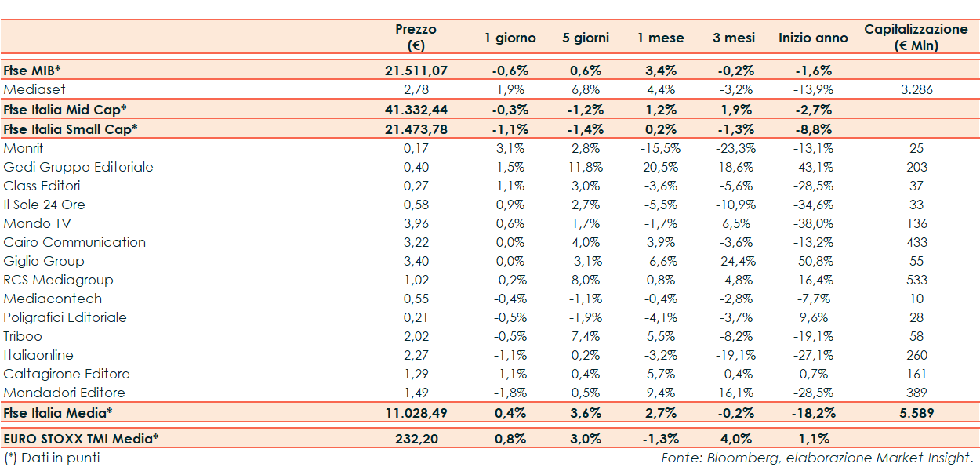Click the Fonte: Bloomberg source note
Viewport: 980px width, 467px height.
[817, 458]
